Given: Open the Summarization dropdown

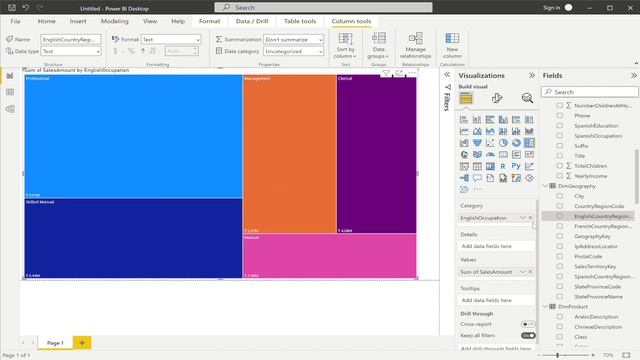Looking at the screenshot, I should 293,40.
